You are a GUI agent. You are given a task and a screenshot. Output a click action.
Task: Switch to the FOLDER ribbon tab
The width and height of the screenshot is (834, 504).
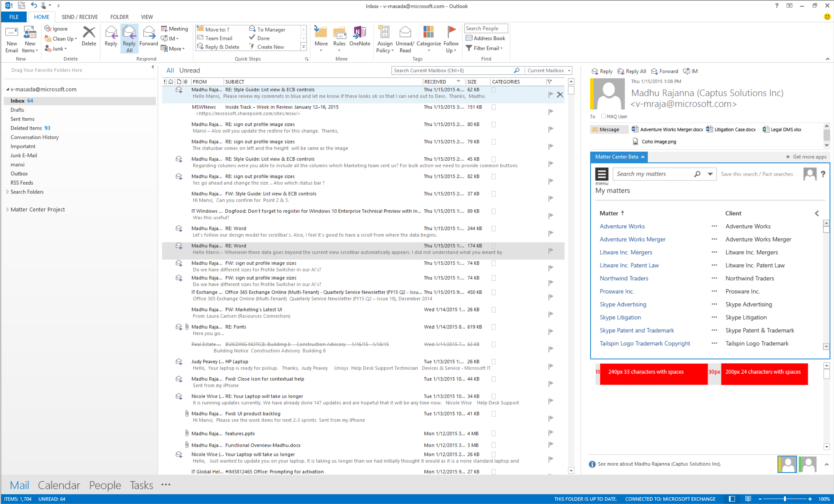point(120,17)
